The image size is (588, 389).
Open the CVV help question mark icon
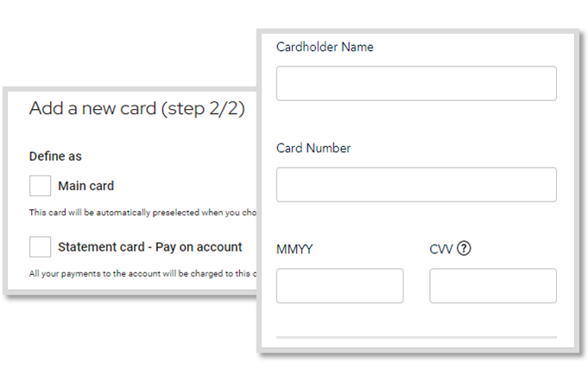pyautogui.click(x=464, y=248)
